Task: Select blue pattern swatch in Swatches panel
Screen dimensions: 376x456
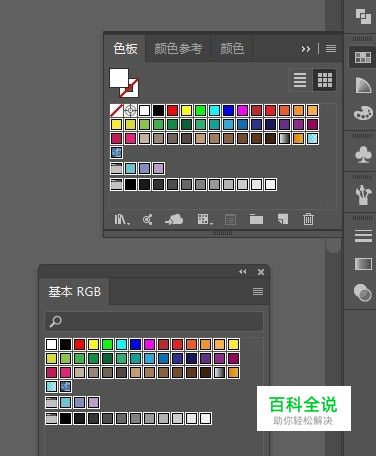Action: (116, 152)
